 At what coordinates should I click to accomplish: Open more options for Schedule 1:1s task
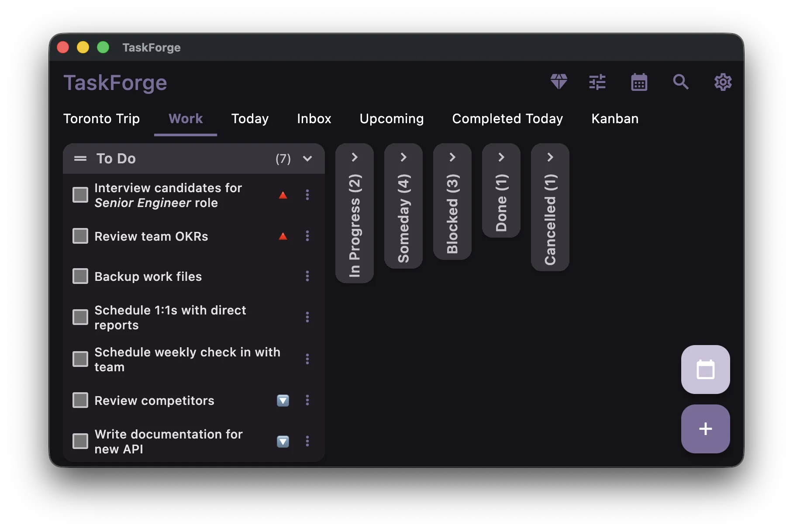tap(307, 317)
